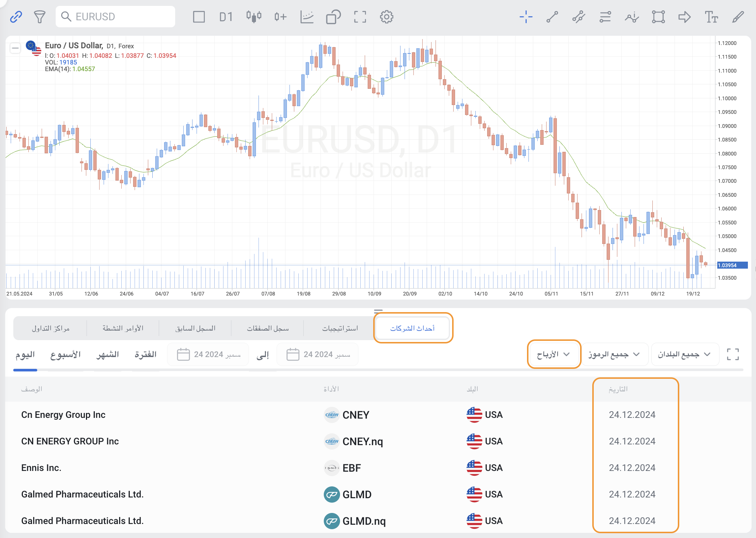Open the جميع البلدان countries dropdown
Image resolution: width=756 pixels, height=538 pixels.
684,354
